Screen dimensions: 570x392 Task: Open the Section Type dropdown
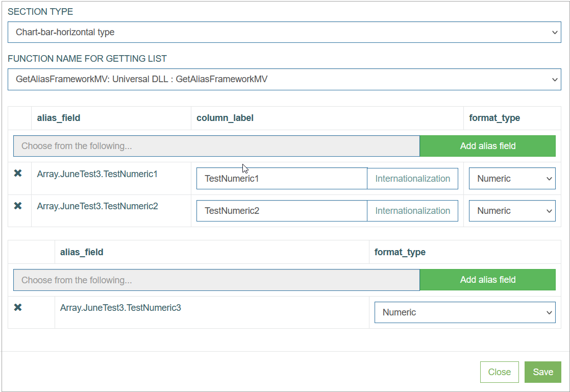[x=284, y=32]
